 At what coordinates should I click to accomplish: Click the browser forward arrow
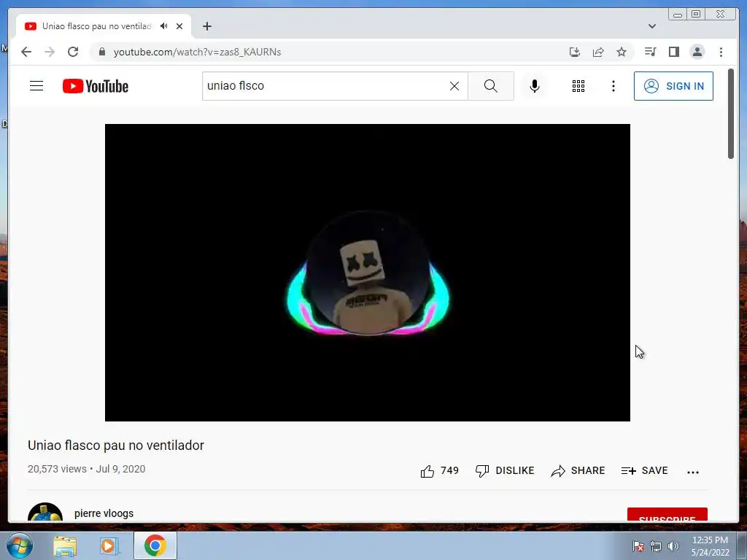tap(50, 52)
